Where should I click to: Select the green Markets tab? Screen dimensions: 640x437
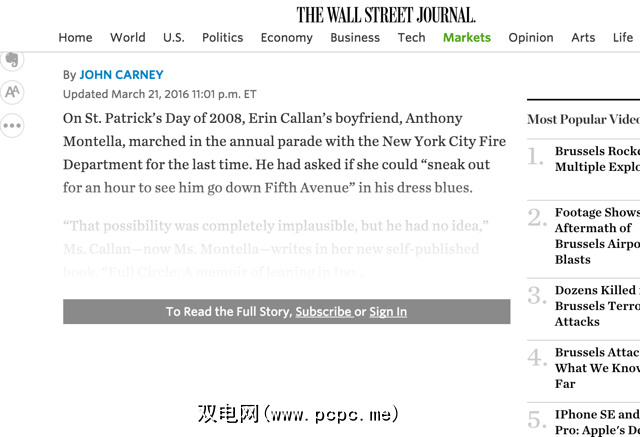pos(467,38)
